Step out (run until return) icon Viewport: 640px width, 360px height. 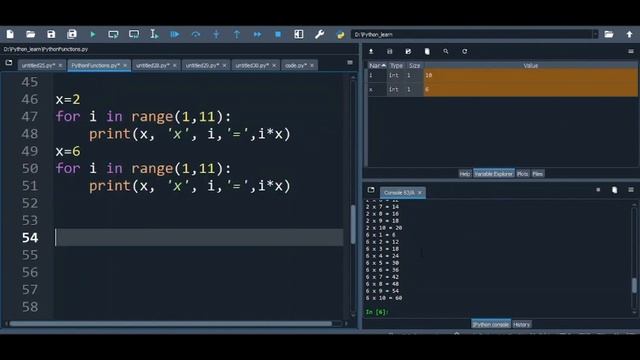point(237,34)
